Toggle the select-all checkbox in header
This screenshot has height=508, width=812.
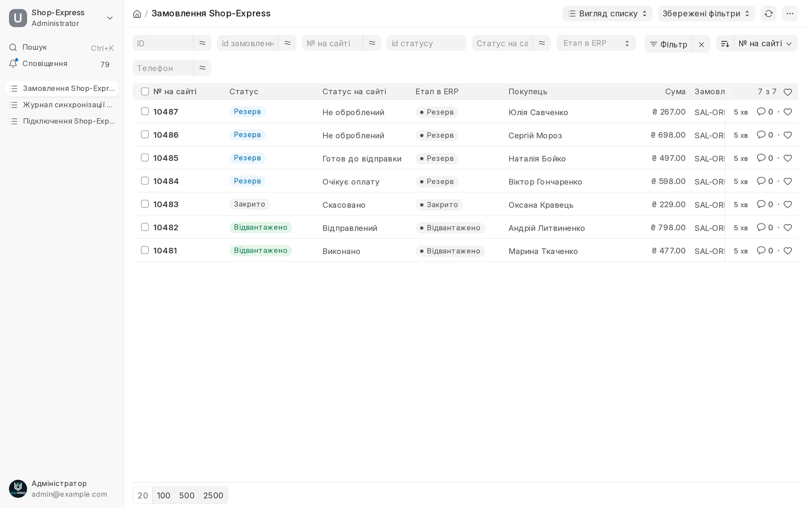coord(145,91)
